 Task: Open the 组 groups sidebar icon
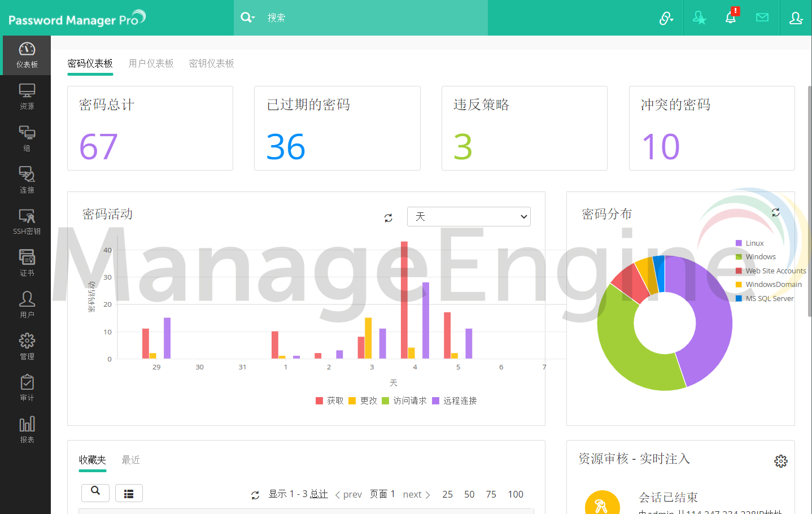(x=27, y=138)
